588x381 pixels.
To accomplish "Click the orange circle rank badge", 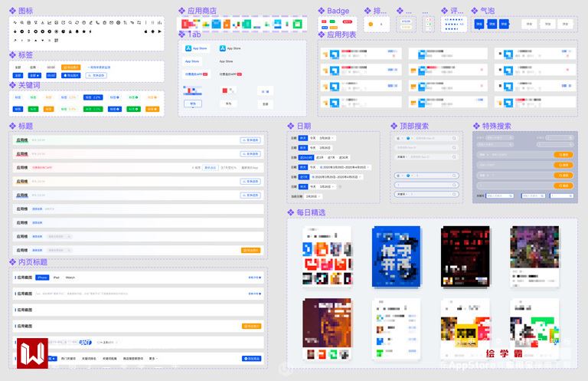I will click(x=371, y=24).
